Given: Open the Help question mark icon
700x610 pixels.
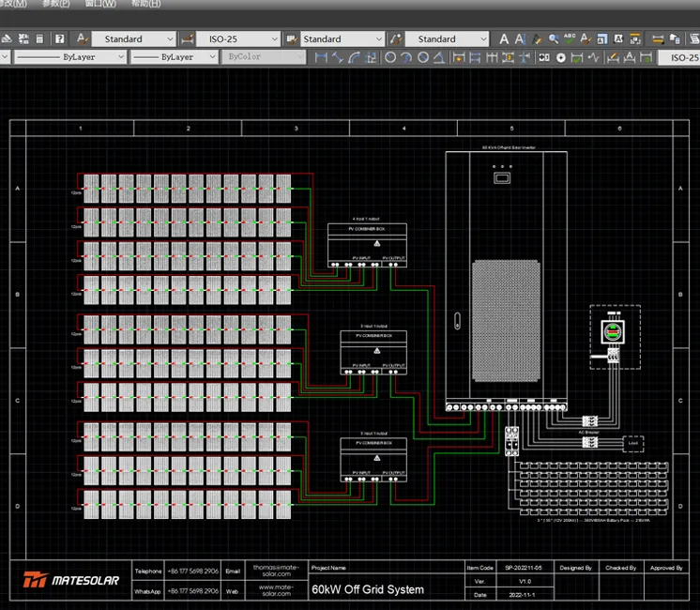Looking at the screenshot, I should pos(60,39).
